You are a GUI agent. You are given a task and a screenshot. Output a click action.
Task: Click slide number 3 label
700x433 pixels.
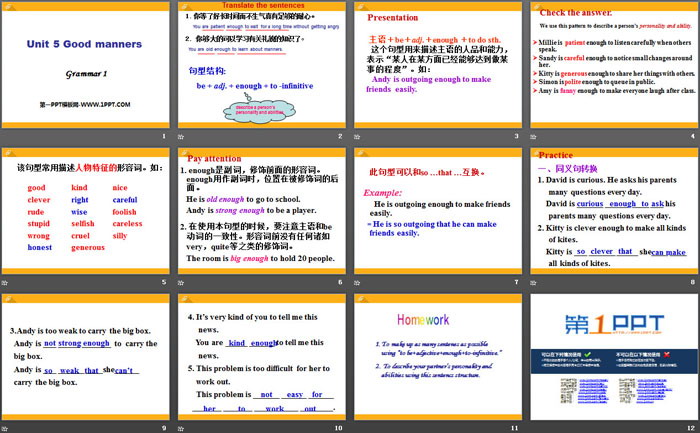[x=517, y=136]
